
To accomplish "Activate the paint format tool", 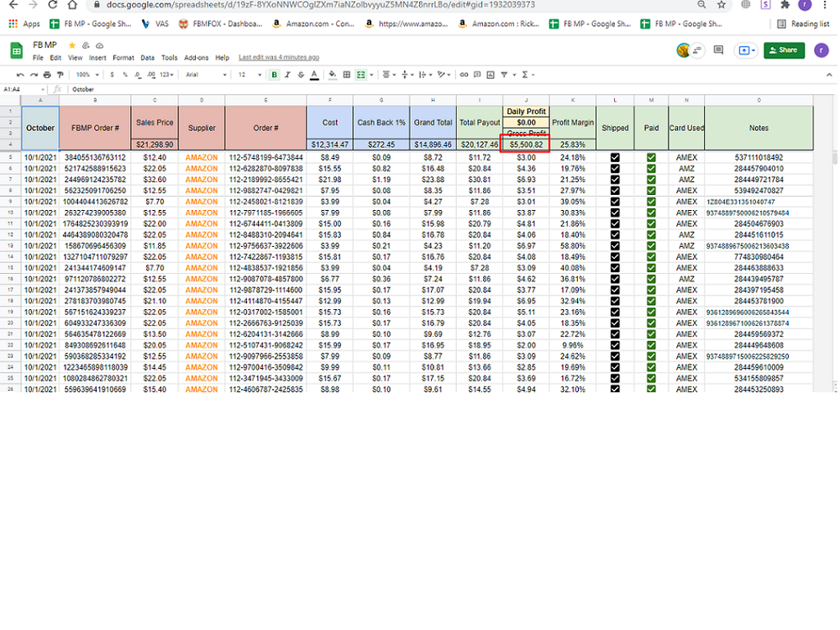I will [60, 75].
